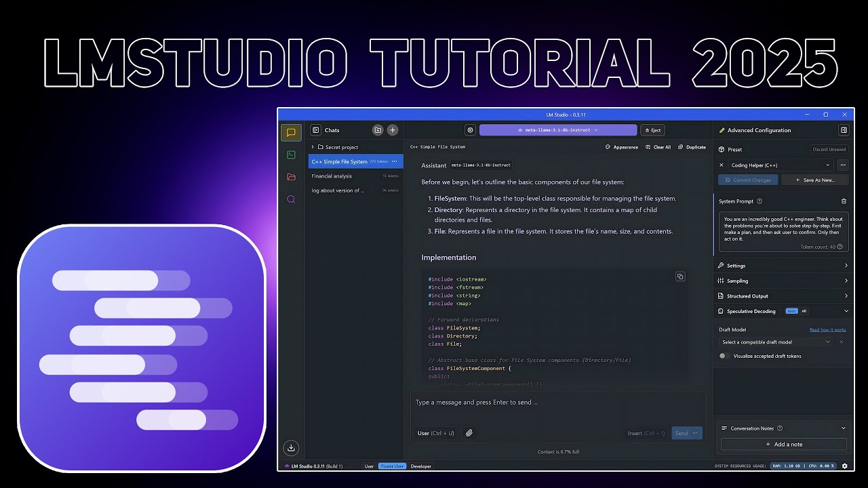Switch to Power User mode

(392, 466)
